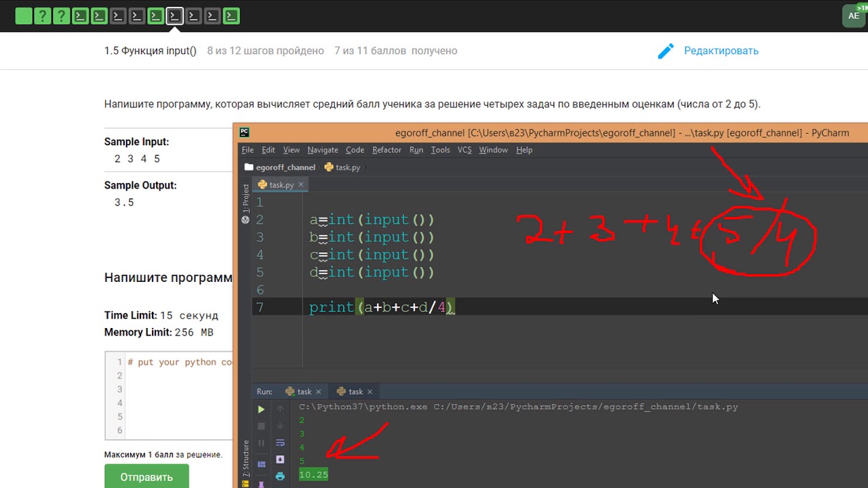
Task: Open the Run menu in PyCharm
Action: click(416, 150)
